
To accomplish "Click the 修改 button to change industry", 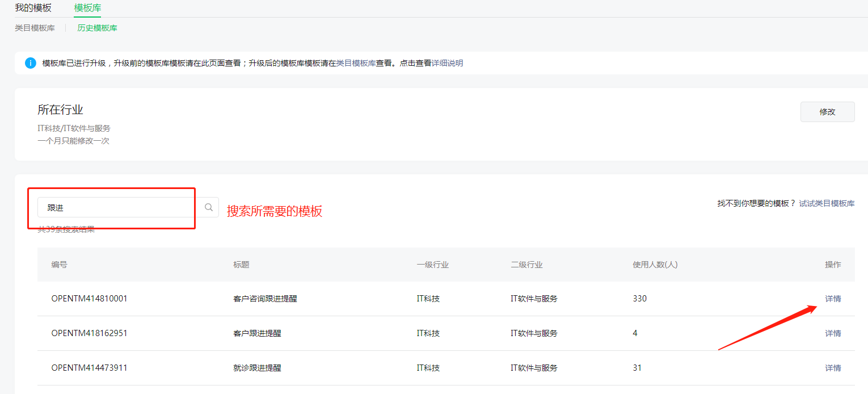I will click(x=827, y=112).
